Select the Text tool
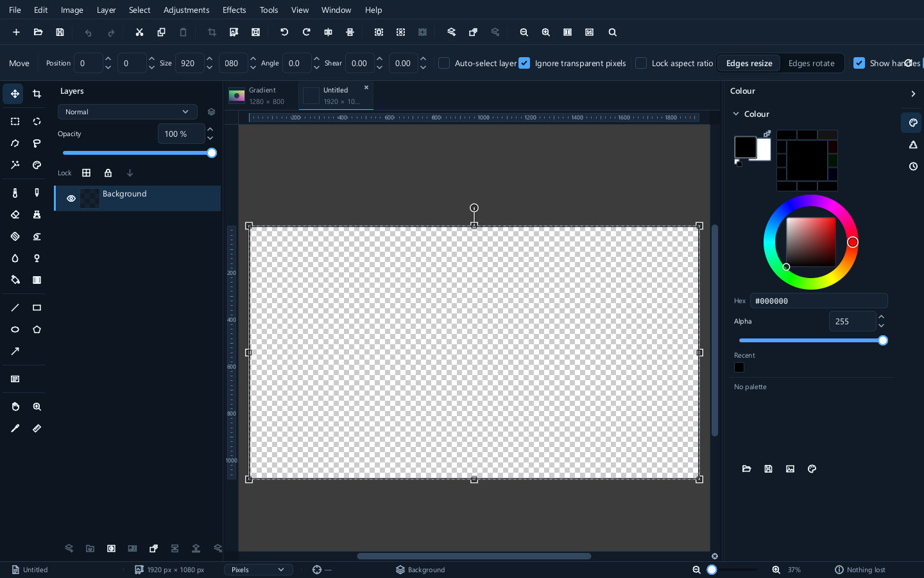 pos(15,379)
